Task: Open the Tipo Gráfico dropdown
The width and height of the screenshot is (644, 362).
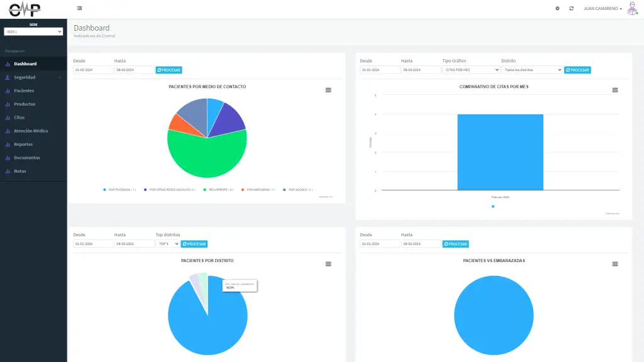Action: tap(470, 70)
